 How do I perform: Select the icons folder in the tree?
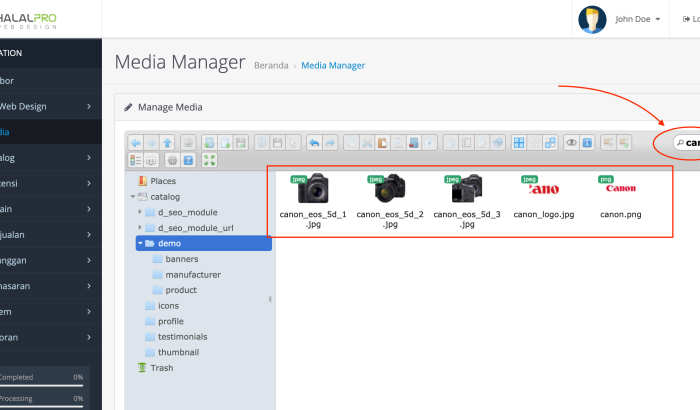[x=168, y=305]
